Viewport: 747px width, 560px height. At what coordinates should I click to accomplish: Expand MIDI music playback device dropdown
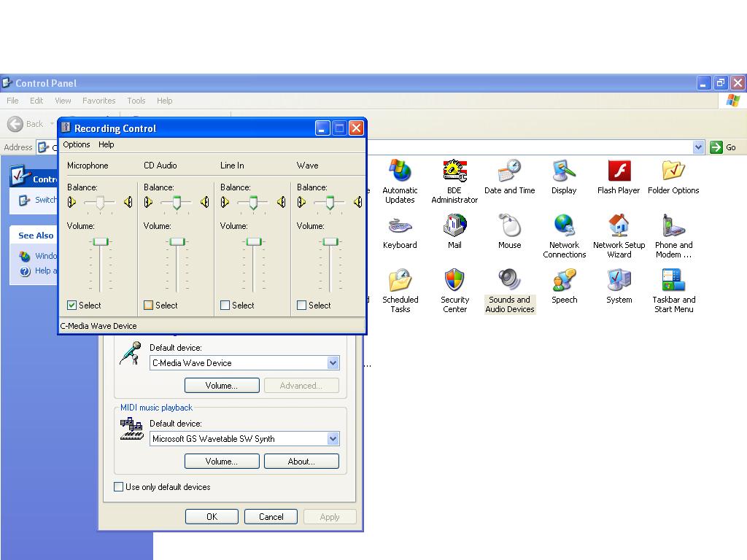(x=333, y=438)
